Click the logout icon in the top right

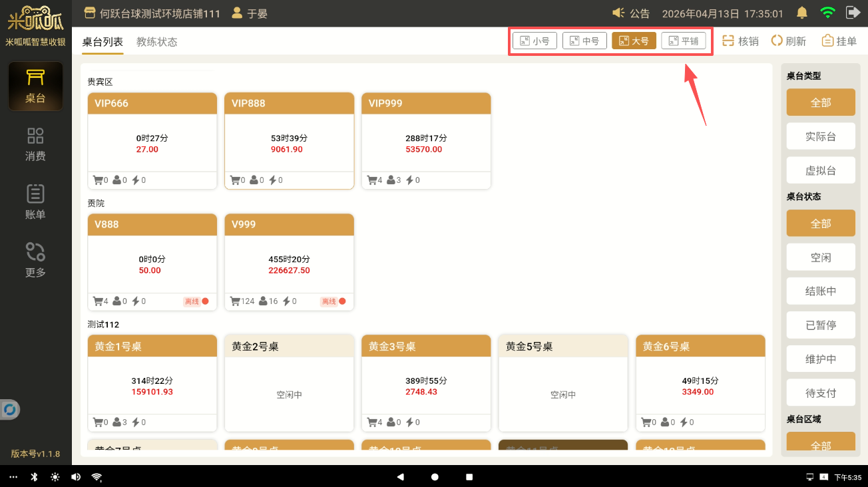[852, 13]
